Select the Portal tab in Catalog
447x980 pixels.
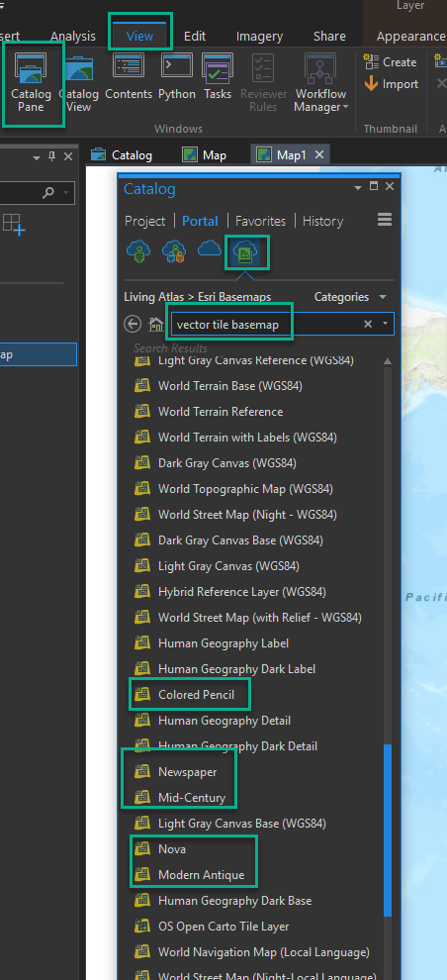point(200,221)
